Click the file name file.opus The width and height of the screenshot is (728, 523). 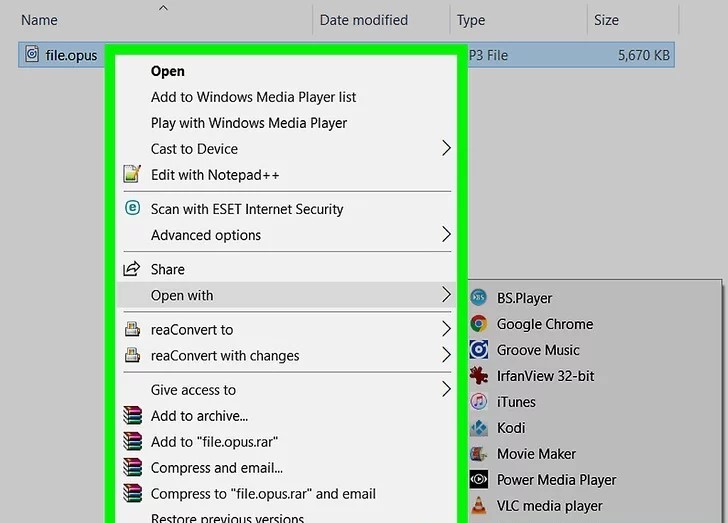71,55
